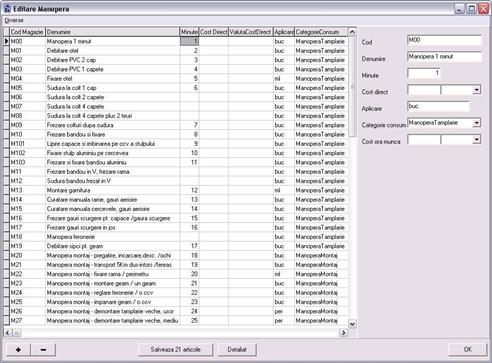Click the Cod Magazie column header
The height and width of the screenshot is (363, 492).
tap(27, 32)
